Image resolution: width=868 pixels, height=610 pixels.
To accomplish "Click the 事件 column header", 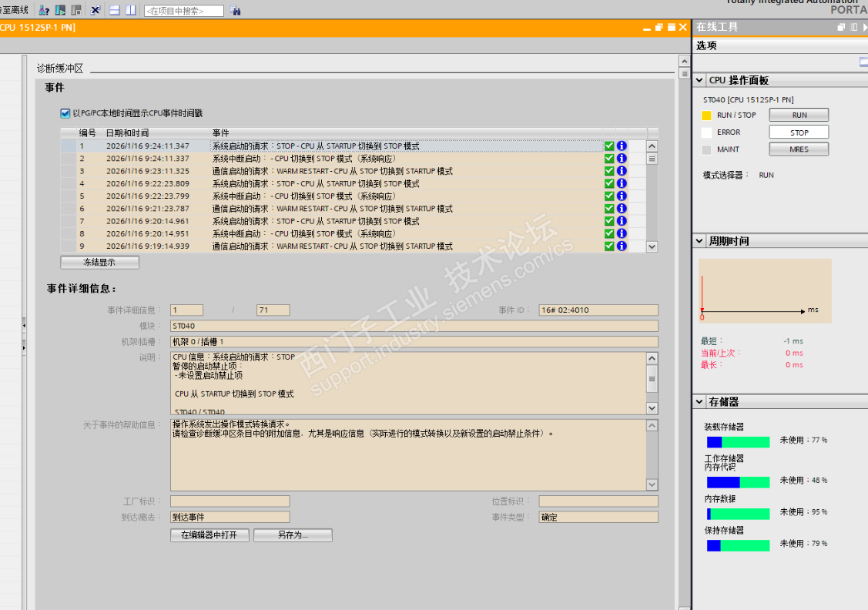I will (220, 132).
